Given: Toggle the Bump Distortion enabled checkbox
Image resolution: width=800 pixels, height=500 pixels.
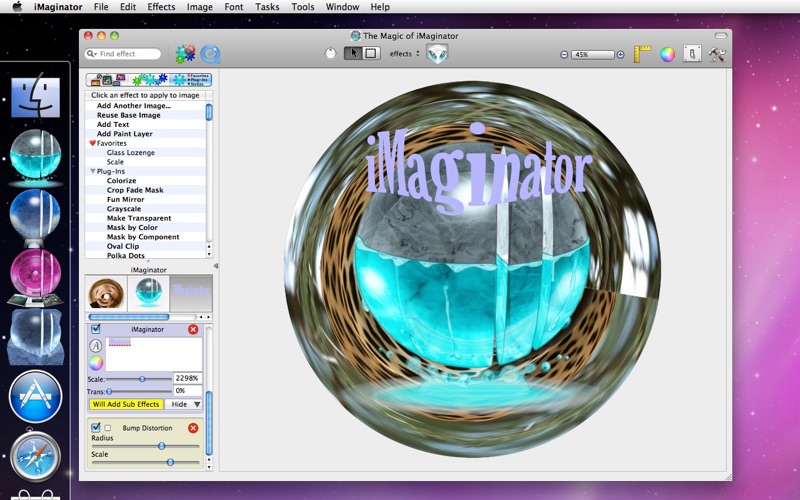Looking at the screenshot, I should click(x=95, y=428).
